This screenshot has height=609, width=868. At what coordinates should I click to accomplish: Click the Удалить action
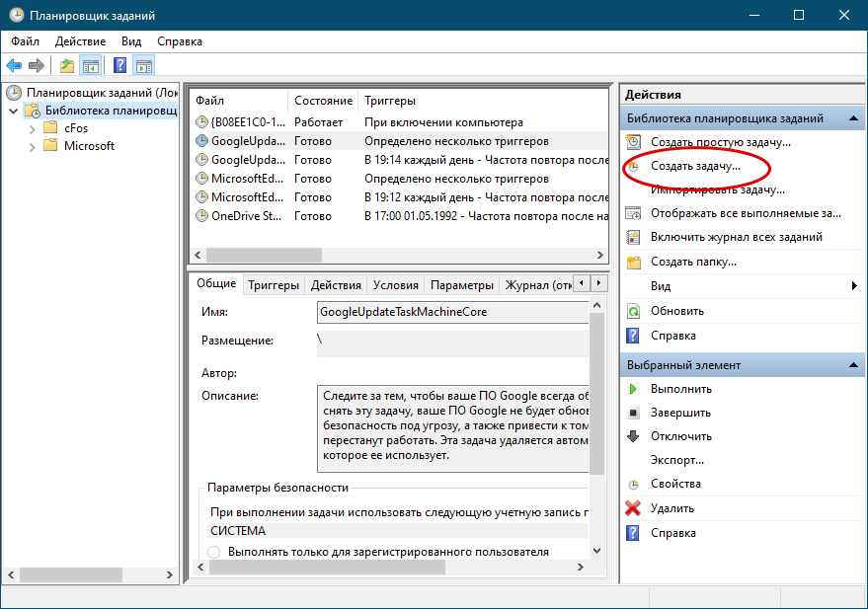pos(672,508)
